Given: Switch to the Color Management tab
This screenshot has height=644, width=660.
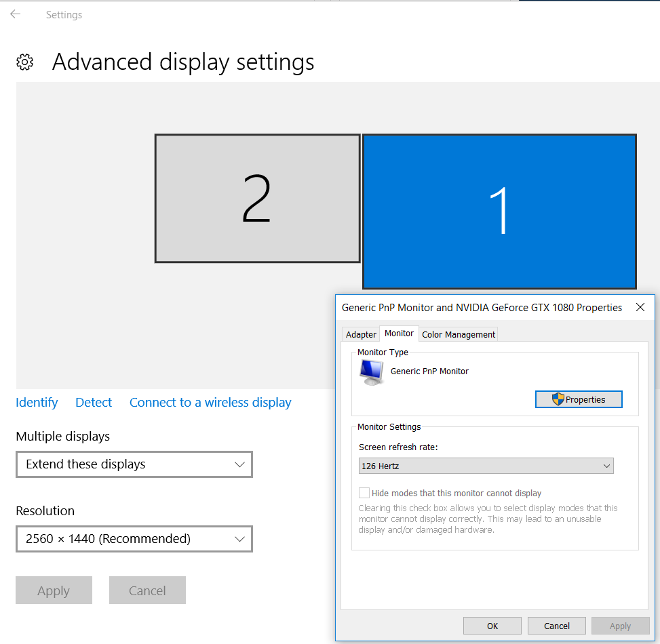Looking at the screenshot, I should [x=459, y=334].
